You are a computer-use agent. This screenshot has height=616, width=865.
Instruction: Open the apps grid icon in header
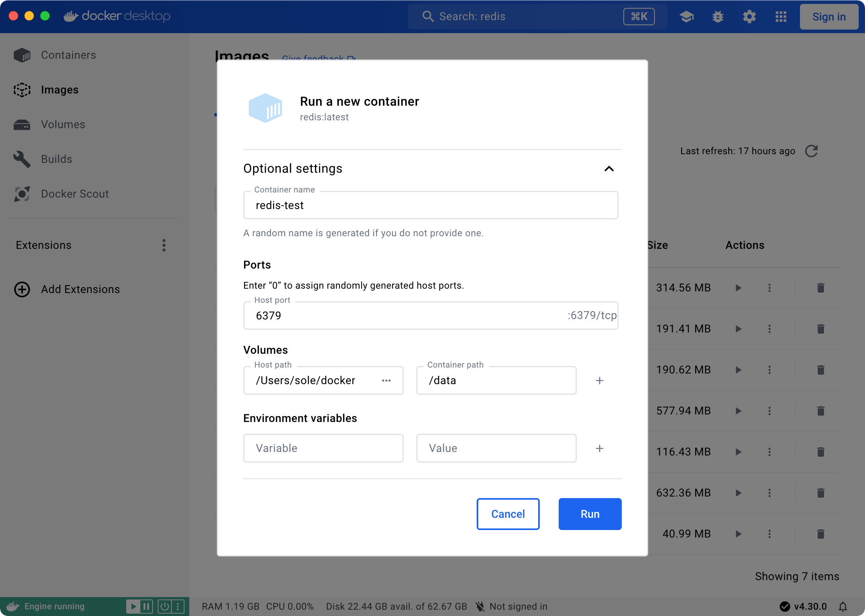(781, 17)
